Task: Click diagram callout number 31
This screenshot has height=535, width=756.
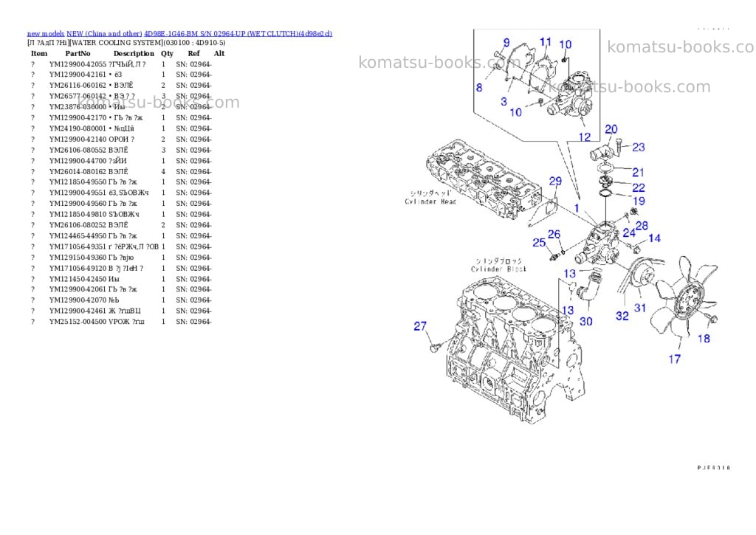Action: click(640, 308)
